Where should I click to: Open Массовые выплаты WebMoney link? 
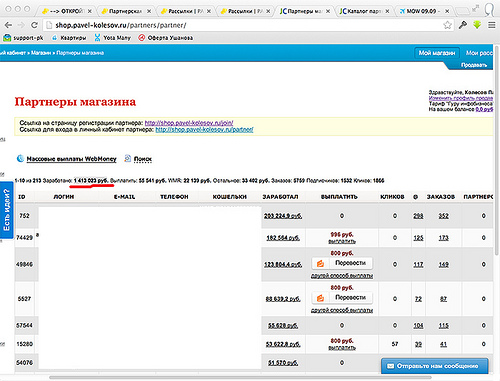pos(71,159)
